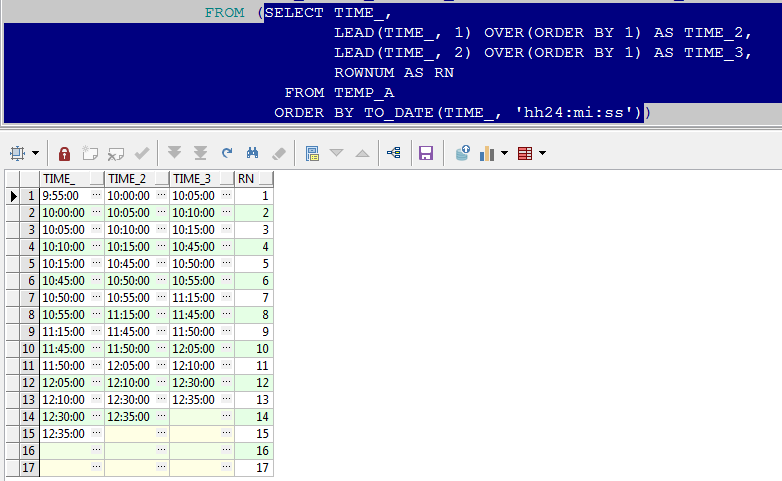Open the select cells dropdown arrow
Image resolution: width=782 pixels, height=481 pixels.
point(36,154)
